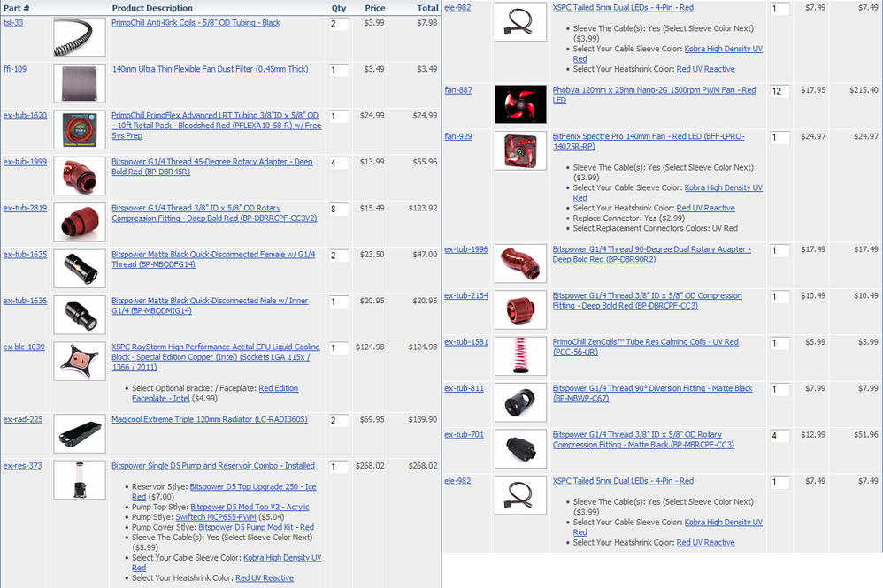Open the ex-tub-811 part link
883x588 pixels.
464,388
